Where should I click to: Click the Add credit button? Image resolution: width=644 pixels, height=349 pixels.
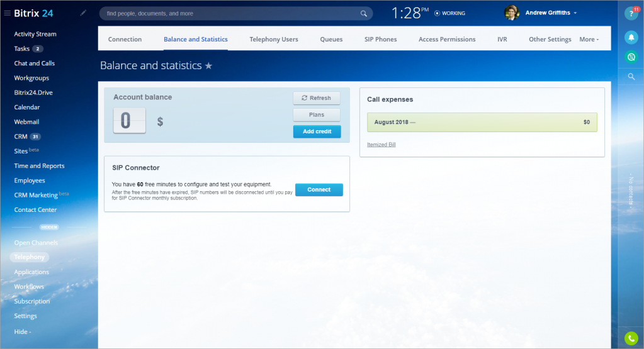coord(317,131)
